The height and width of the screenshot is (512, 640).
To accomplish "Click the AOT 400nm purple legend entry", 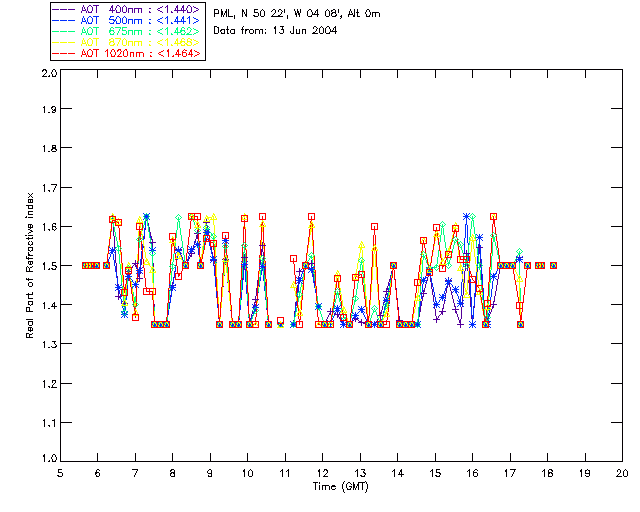I will click(127, 9).
